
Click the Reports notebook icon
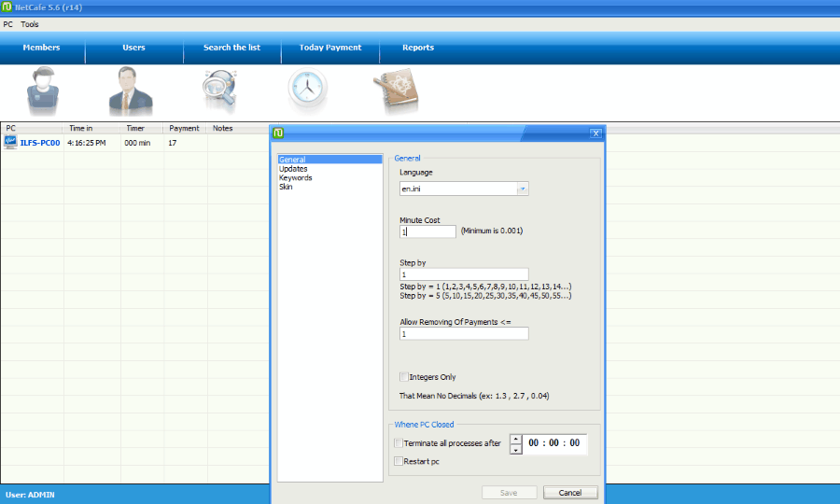(396, 91)
